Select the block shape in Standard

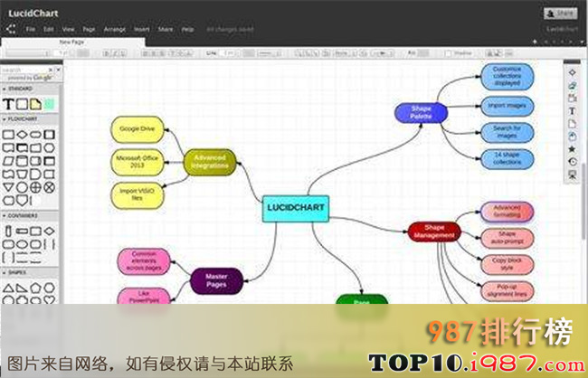[x=22, y=104]
